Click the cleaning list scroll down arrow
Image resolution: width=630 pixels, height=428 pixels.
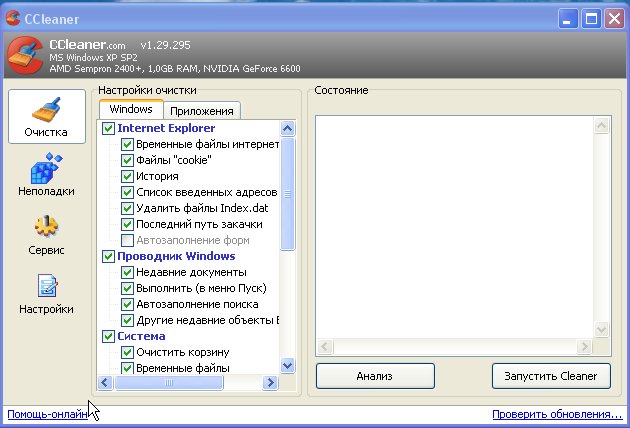(288, 366)
